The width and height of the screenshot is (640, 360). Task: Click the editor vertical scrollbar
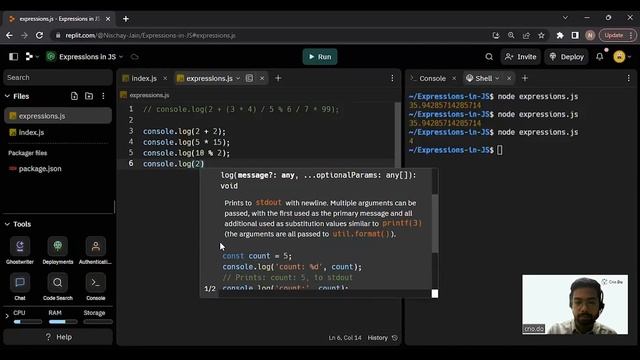[398, 134]
